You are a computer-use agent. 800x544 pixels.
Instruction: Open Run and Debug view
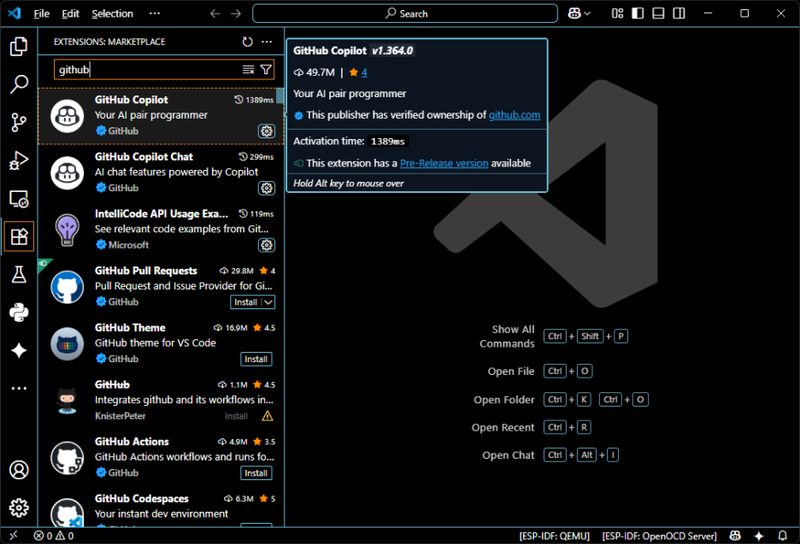(18, 160)
